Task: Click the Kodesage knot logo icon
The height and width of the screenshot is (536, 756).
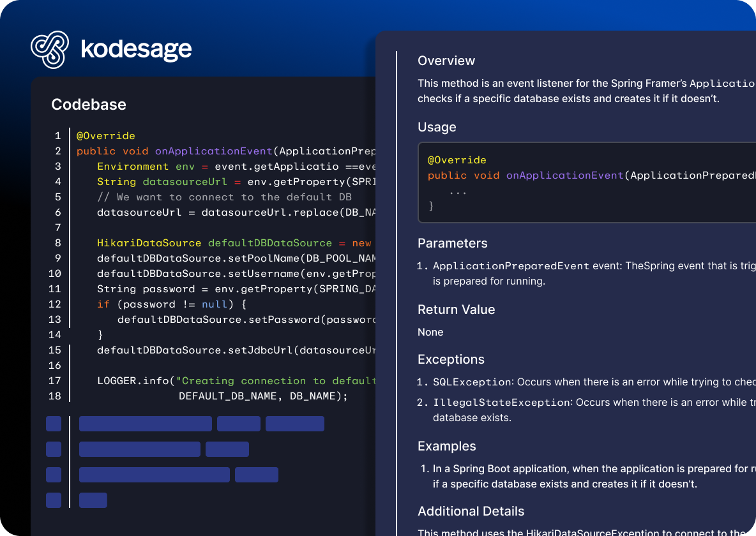Action: pyautogui.click(x=50, y=49)
